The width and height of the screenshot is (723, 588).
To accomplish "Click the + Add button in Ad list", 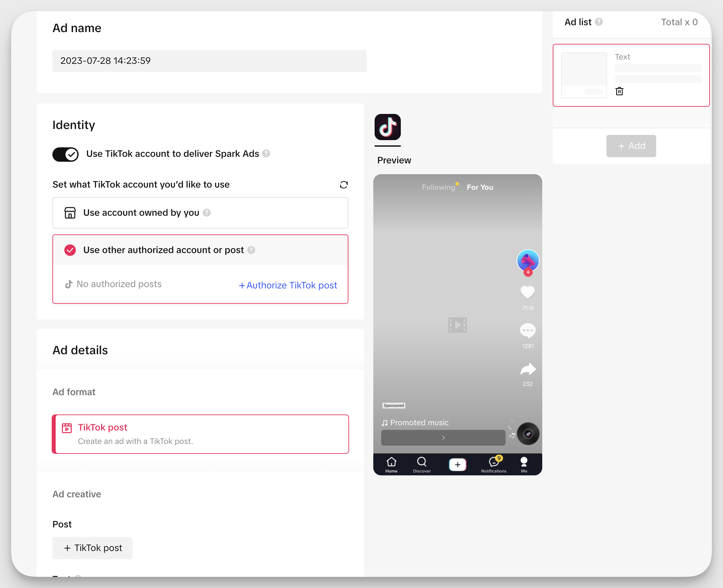I will pyautogui.click(x=631, y=146).
